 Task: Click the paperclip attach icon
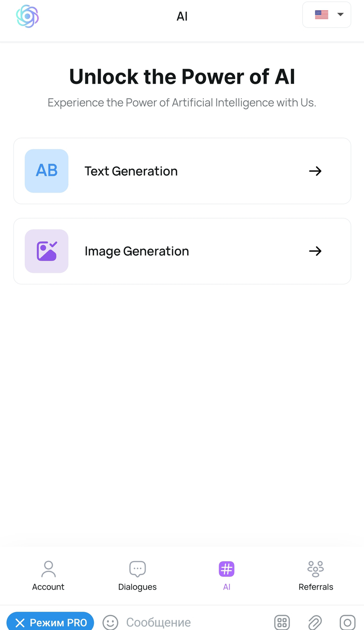[315, 622]
